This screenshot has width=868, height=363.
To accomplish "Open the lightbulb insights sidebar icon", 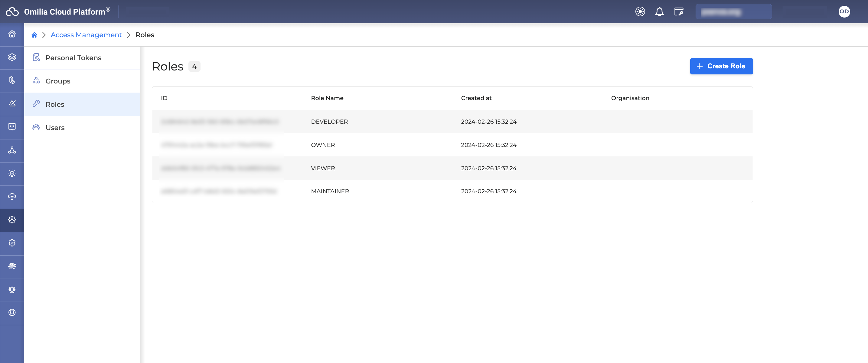I will (x=12, y=173).
